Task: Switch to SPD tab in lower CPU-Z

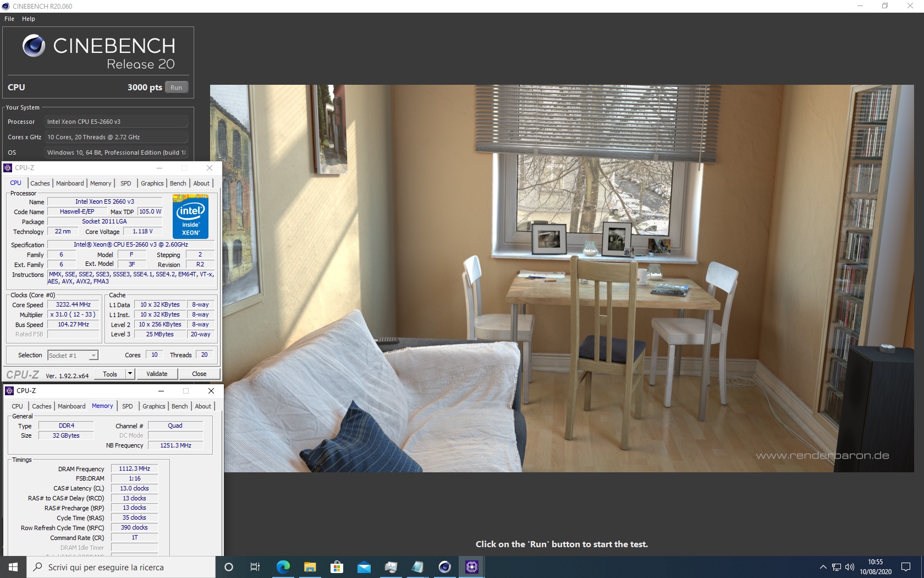Action: click(128, 406)
